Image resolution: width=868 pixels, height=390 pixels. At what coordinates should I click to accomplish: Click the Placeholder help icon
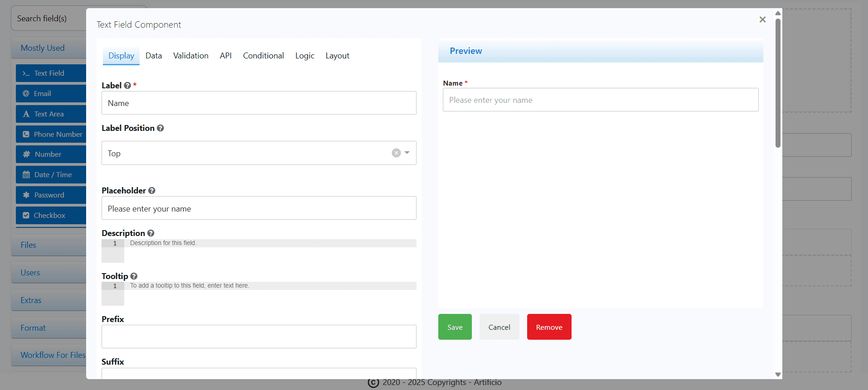(152, 191)
